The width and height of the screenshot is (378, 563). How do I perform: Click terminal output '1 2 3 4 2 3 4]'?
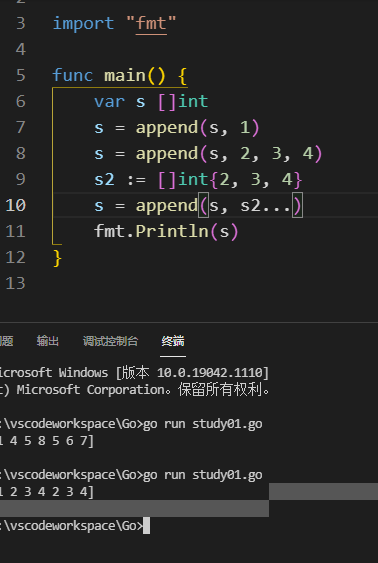(47, 492)
